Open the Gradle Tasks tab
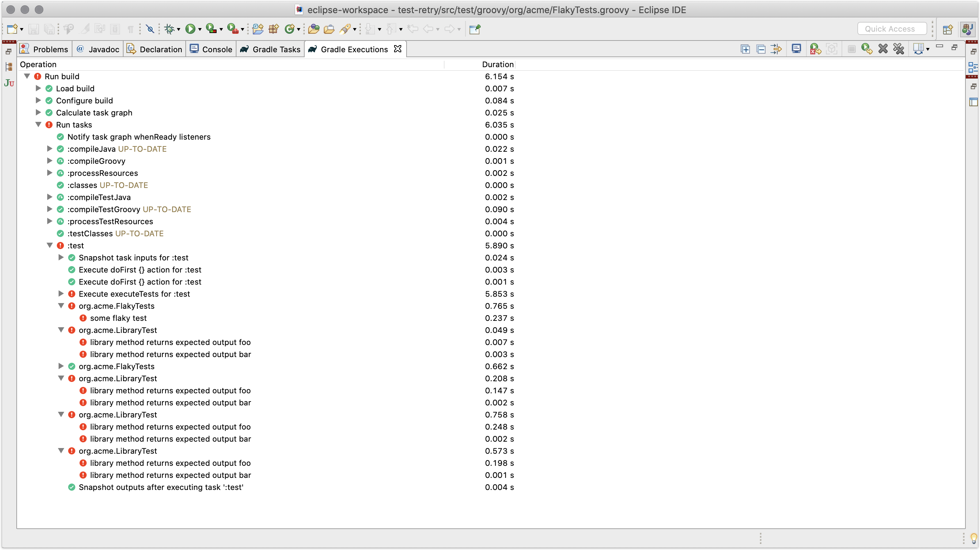Image resolution: width=980 pixels, height=550 pixels. tap(270, 49)
